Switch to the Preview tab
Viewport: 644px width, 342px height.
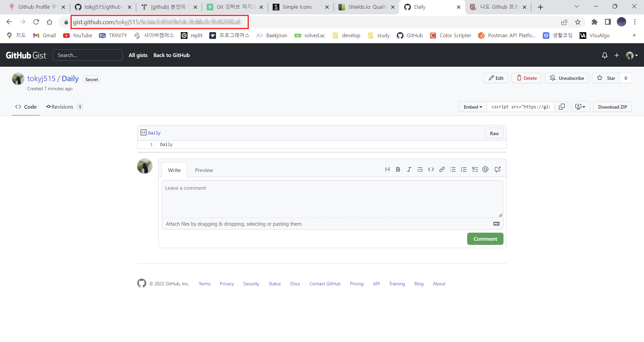(x=204, y=170)
